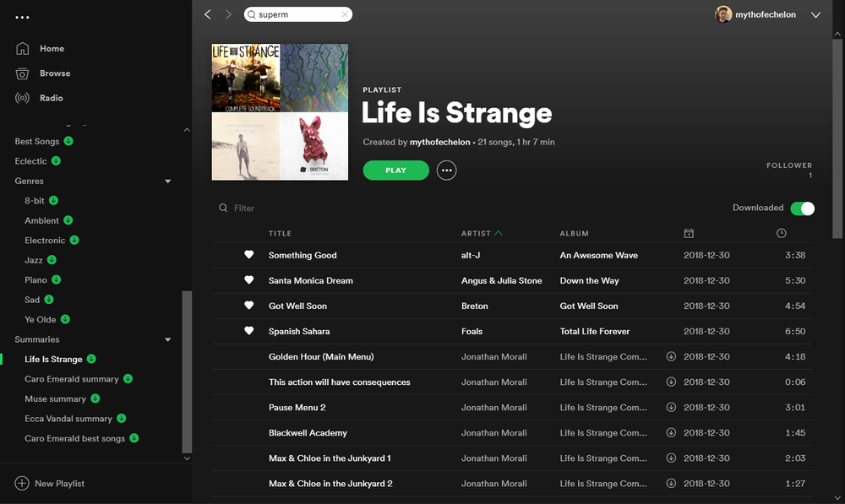Click download icon on This action row
This screenshot has height=504, width=845.
[x=671, y=382]
